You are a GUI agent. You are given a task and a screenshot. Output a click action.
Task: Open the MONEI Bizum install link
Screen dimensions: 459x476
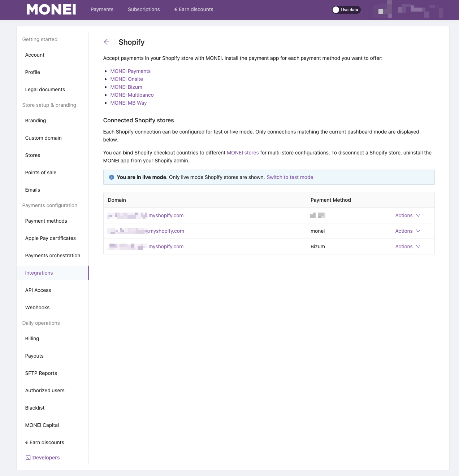[126, 87]
